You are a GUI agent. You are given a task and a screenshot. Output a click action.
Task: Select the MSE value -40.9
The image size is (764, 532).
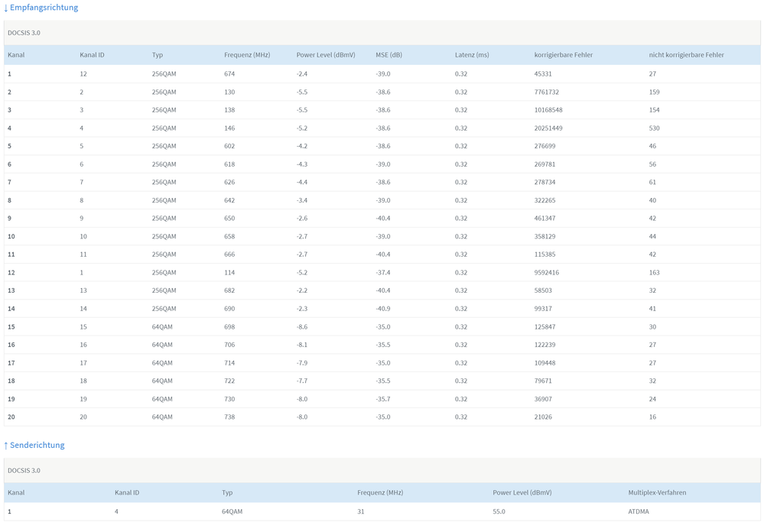[x=383, y=309]
